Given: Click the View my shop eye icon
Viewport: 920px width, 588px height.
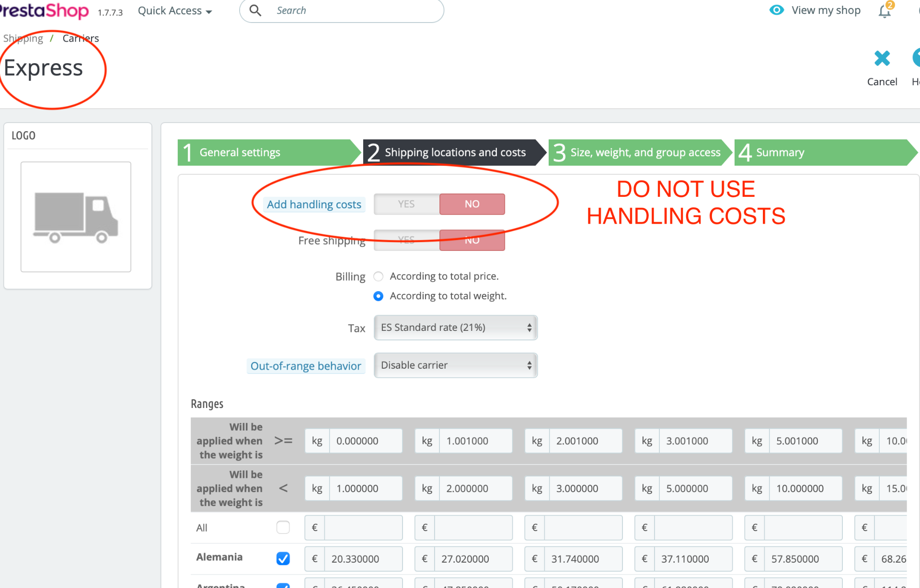Looking at the screenshot, I should click(776, 10).
